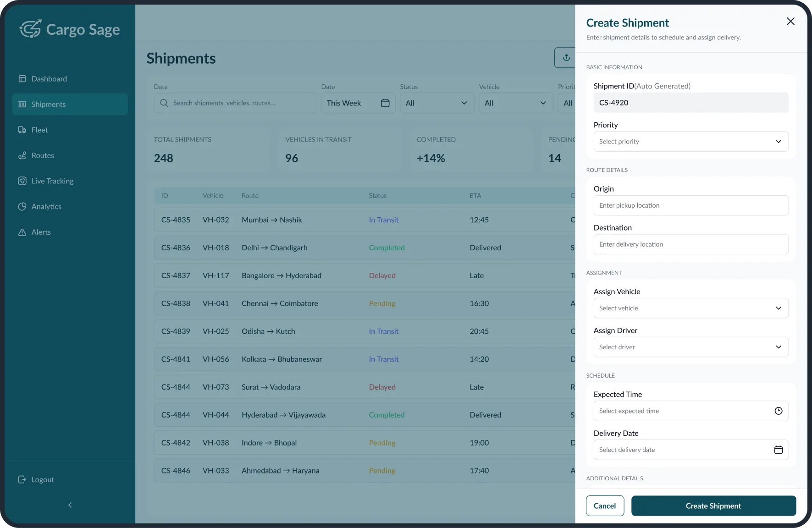Screen dimensions: 812x528
Task: Click the Analytics pie chart icon
Action: tap(22, 206)
